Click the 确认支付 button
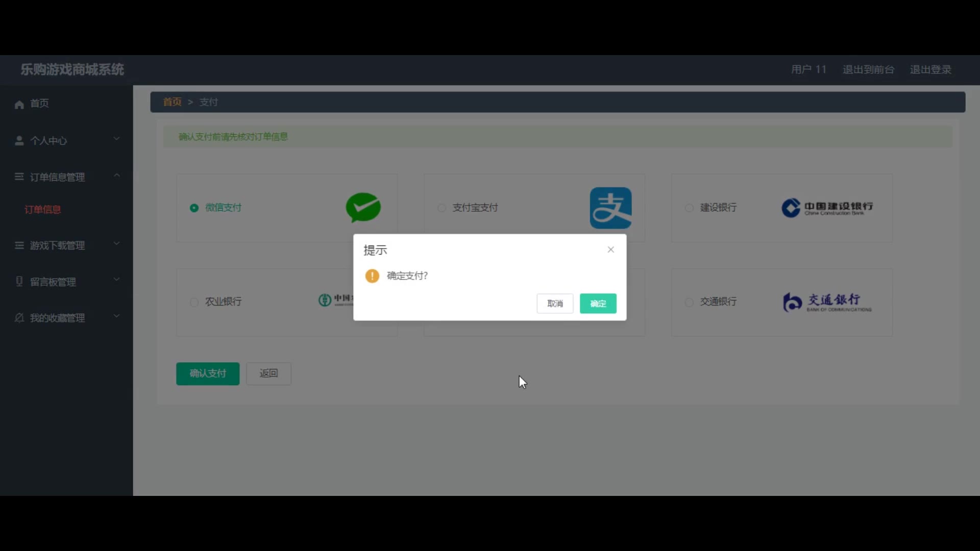This screenshot has width=980, height=551. pyautogui.click(x=208, y=373)
